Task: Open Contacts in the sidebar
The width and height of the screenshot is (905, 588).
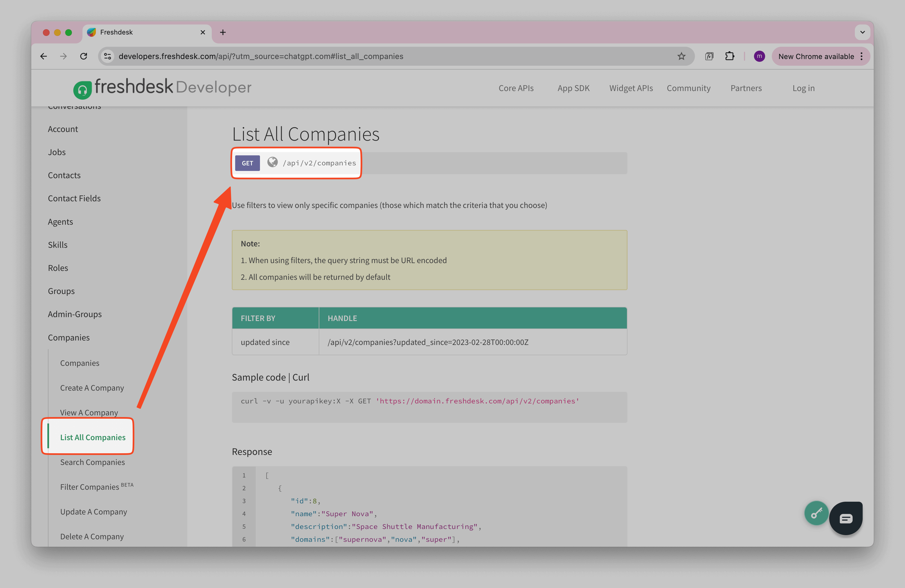Action: tap(64, 175)
